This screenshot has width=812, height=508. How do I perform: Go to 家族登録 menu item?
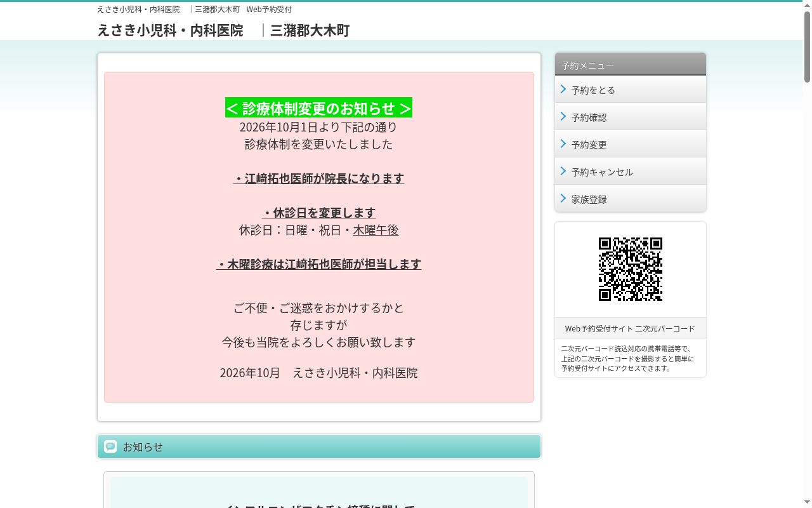click(x=631, y=199)
